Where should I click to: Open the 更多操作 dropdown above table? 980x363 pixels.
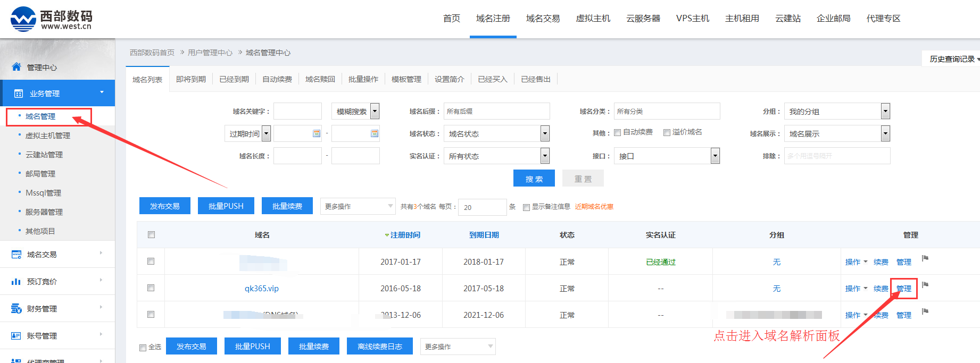[358, 206]
